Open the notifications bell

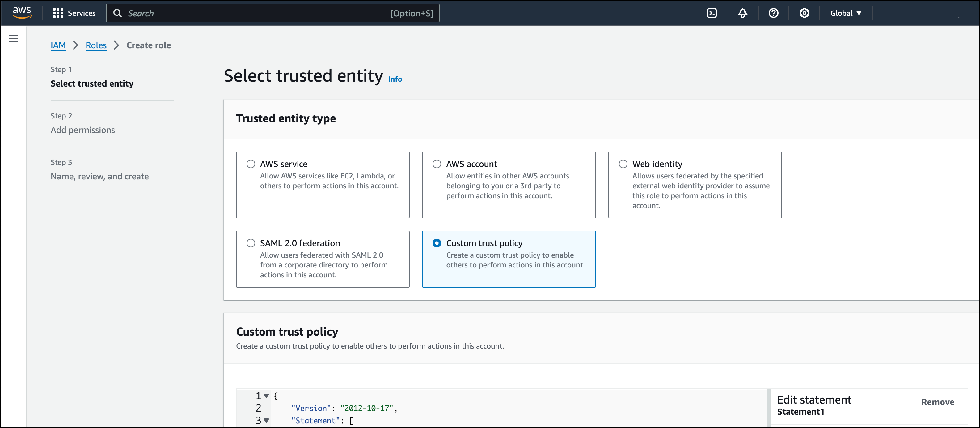coord(742,13)
